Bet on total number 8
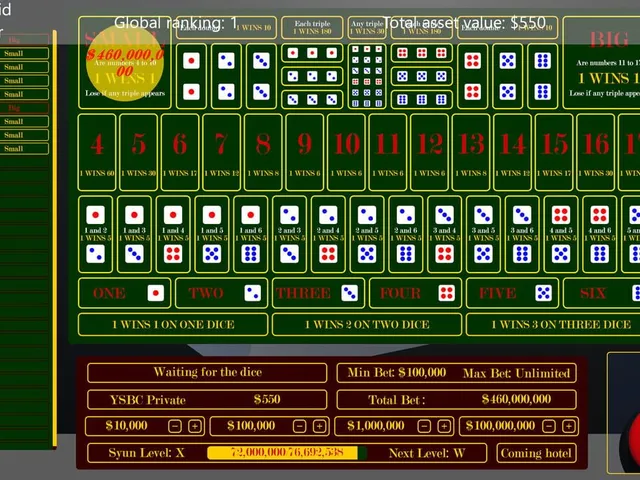640x480 pixels. [263, 152]
